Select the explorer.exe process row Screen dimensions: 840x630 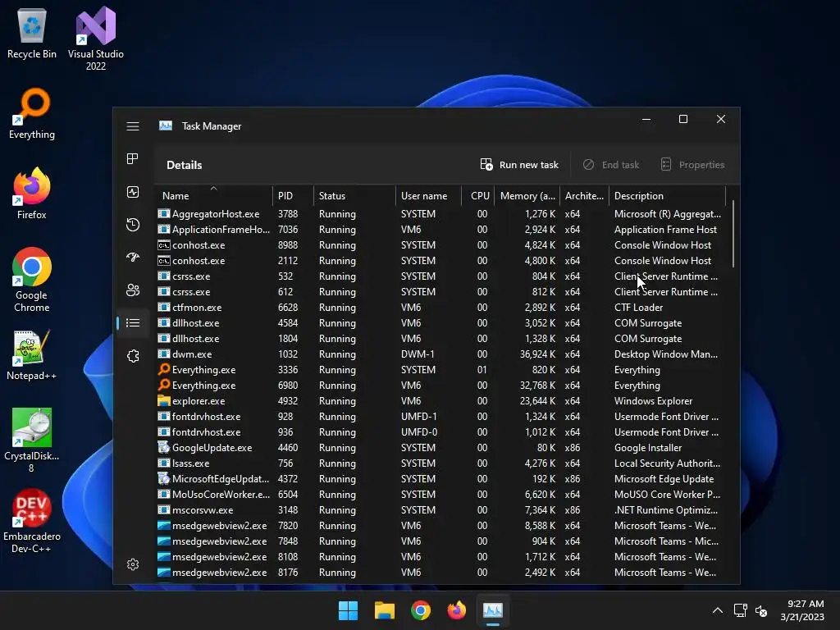pos(442,400)
